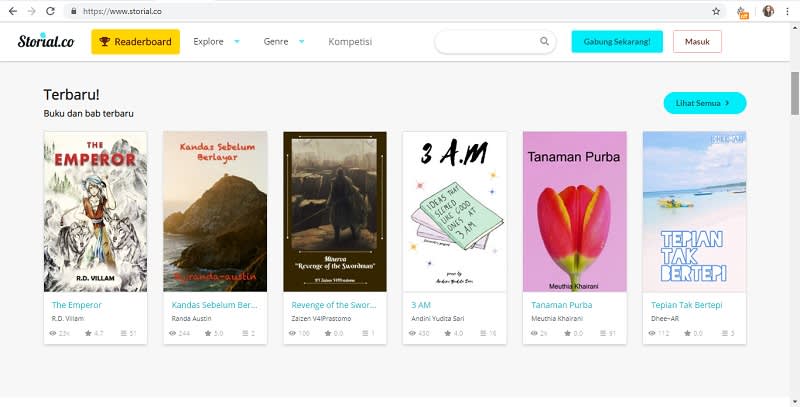Bookmark this page with the star icon
This screenshot has height=407, width=800.
[x=716, y=11]
